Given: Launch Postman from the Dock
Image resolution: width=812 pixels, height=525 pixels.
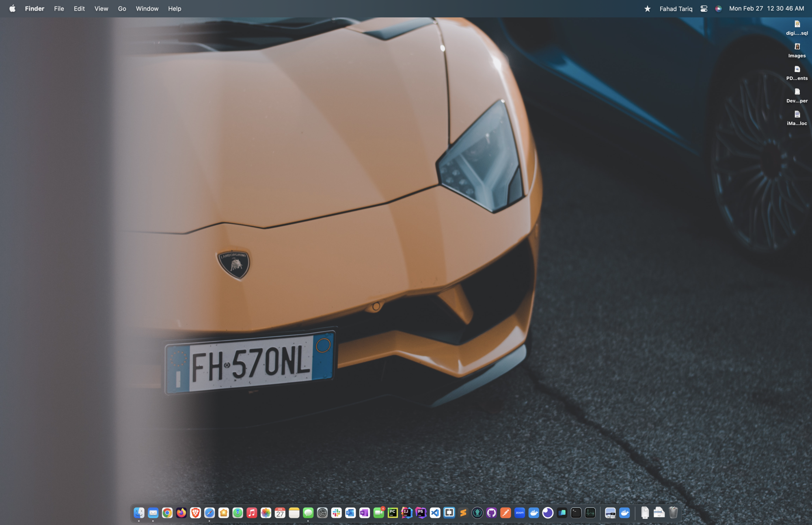Looking at the screenshot, I should (505, 513).
